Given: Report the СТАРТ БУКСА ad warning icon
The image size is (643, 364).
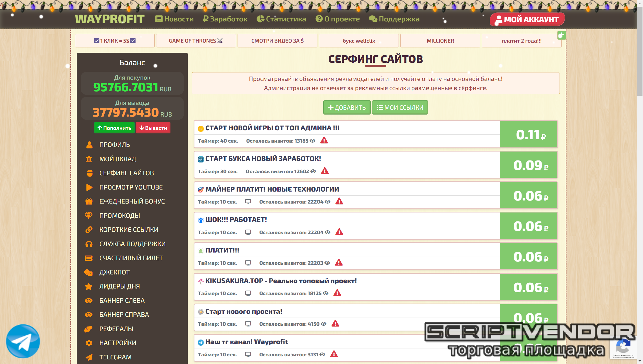Looking at the screenshot, I should tap(325, 171).
